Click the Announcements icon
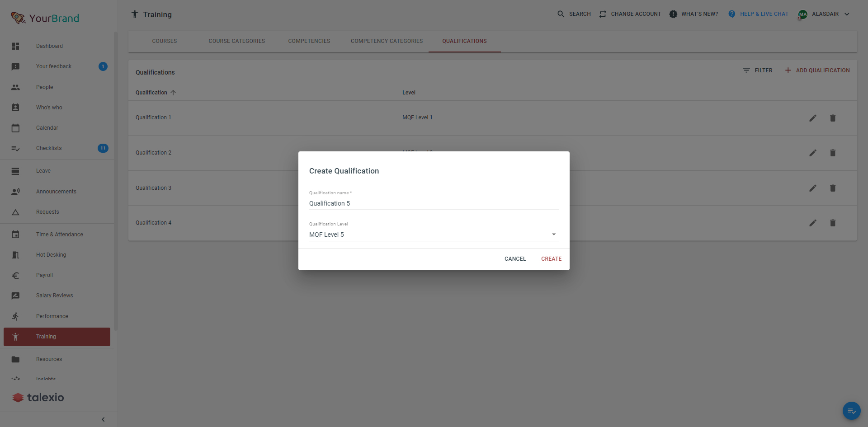This screenshot has height=427, width=868. (x=15, y=192)
